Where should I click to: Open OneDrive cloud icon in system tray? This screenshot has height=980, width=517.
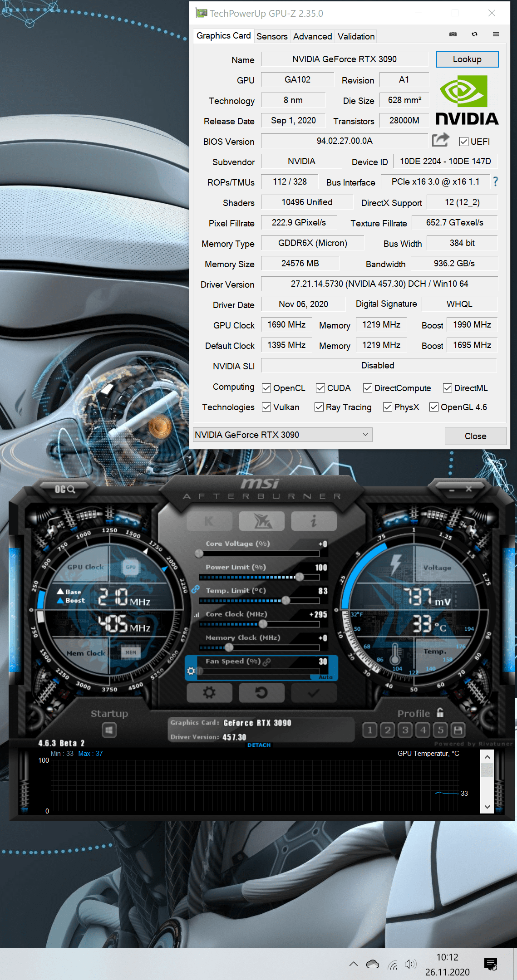pos(373,964)
